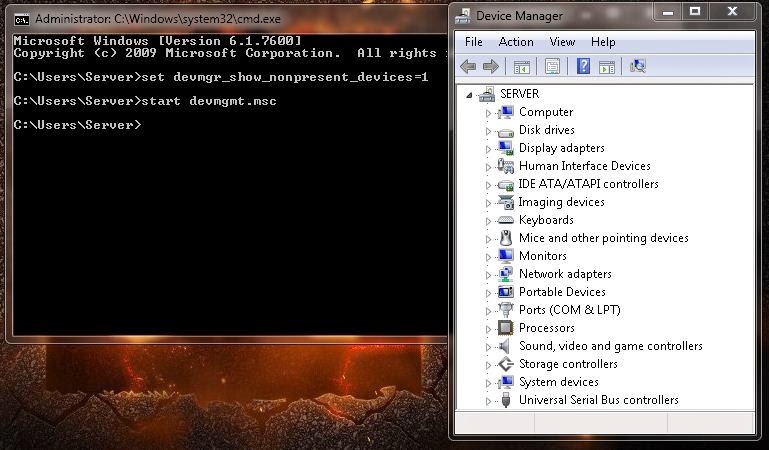Screen dimensions: 769x450
Task: Select Mice and other pointing devices label
Action: (x=604, y=238)
